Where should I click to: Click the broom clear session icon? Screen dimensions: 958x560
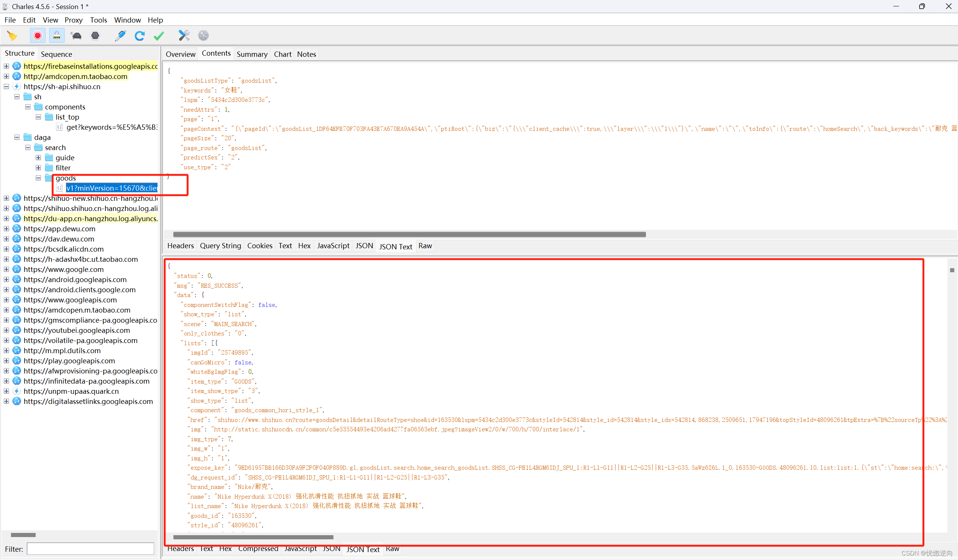click(12, 36)
